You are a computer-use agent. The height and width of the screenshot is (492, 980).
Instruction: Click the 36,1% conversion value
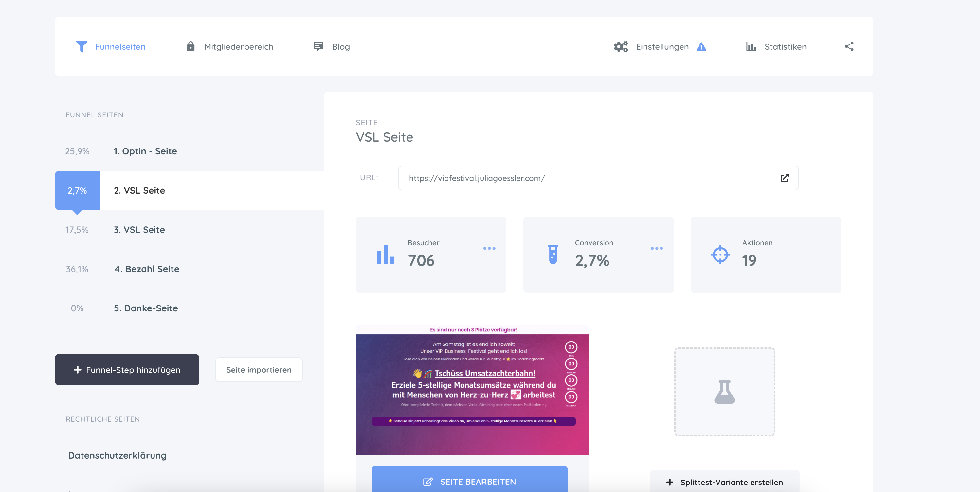pyautogui.click(x=77, y=269)
